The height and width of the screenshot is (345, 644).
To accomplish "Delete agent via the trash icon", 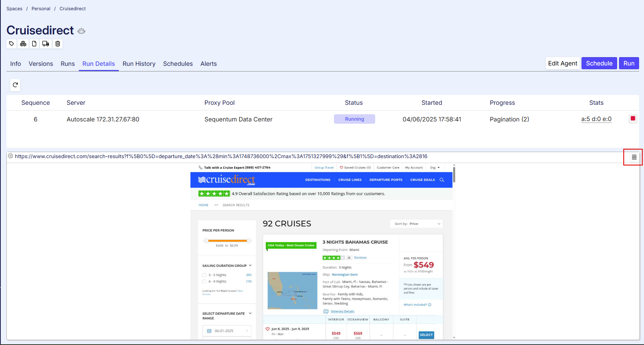I will point(58,44).
